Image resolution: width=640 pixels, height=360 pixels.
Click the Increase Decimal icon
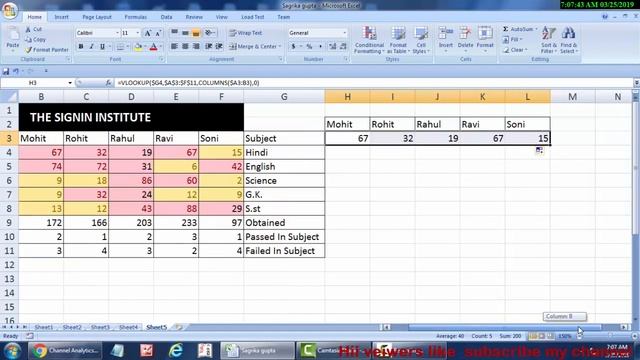[333, 47]
